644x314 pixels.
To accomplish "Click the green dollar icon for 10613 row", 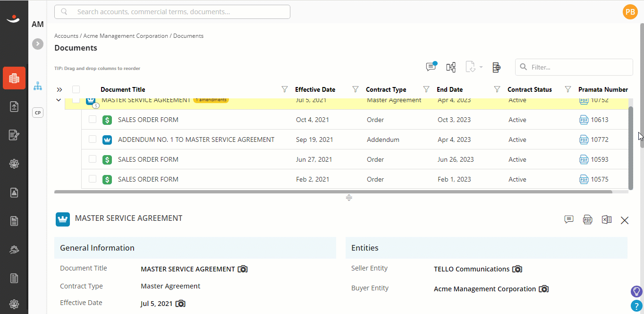I will [107, 120].
